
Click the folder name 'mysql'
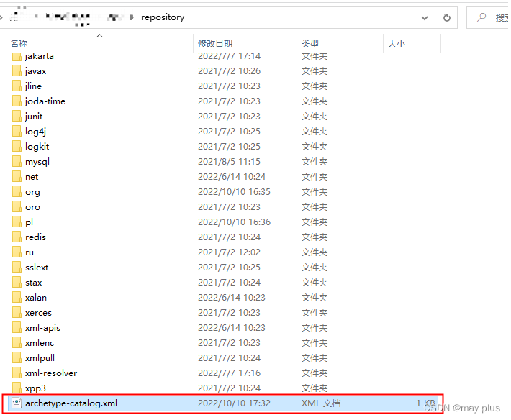coord(37,162)
